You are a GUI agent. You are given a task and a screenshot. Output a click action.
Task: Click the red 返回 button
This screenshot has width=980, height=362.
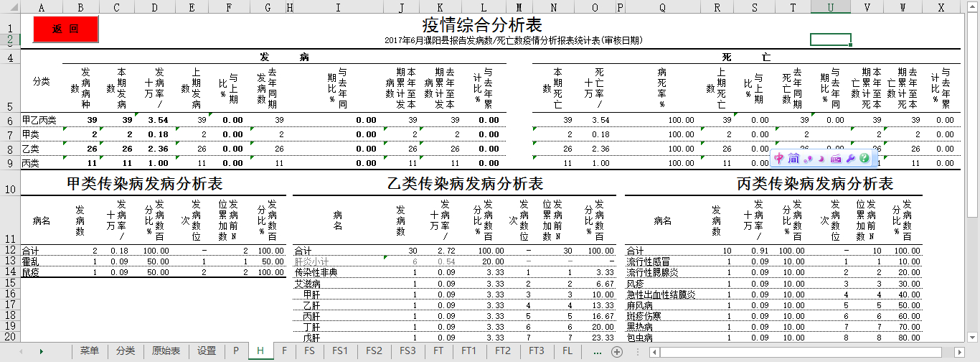point(65,29)
